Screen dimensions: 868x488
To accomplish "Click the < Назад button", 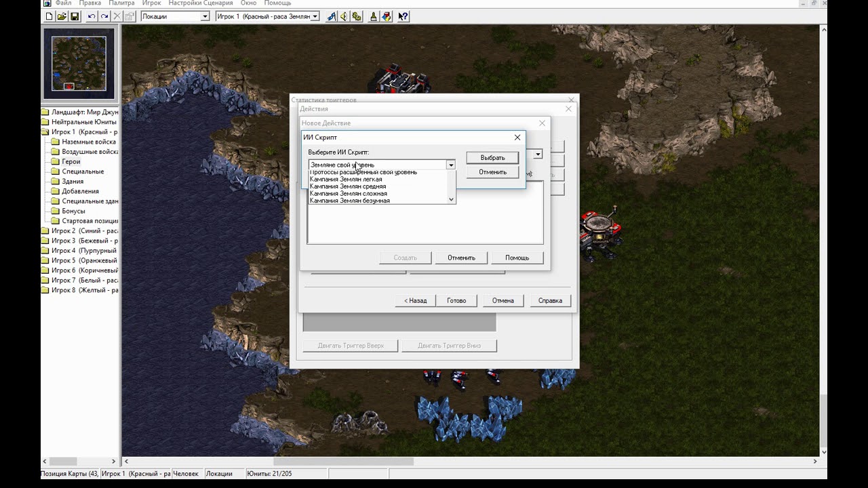I will point(415,300).
